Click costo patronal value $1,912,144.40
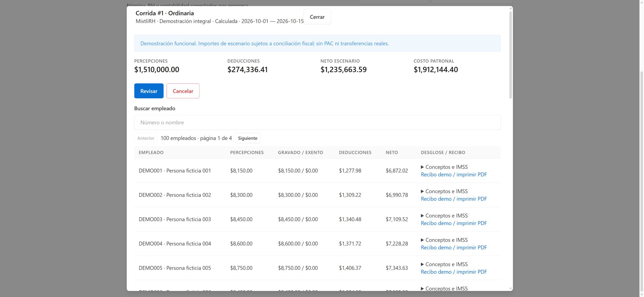Screen dimensions: 644x297 (436, 70)
